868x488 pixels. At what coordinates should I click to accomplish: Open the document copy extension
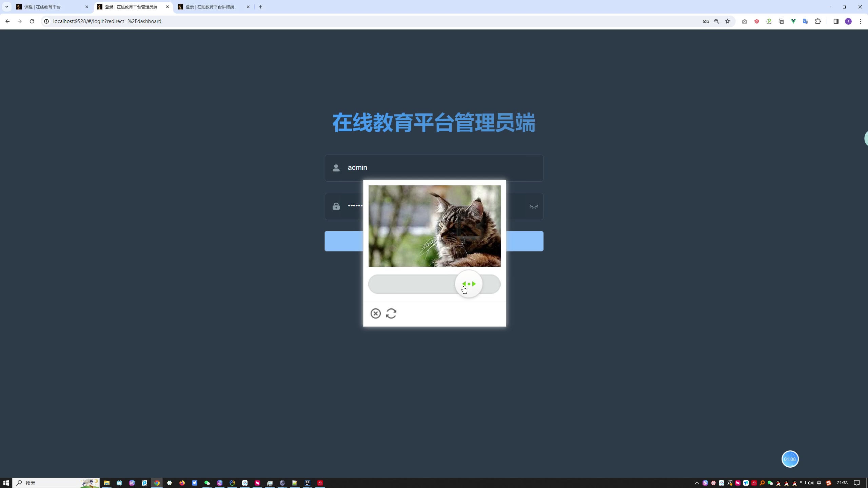[781, 21]
